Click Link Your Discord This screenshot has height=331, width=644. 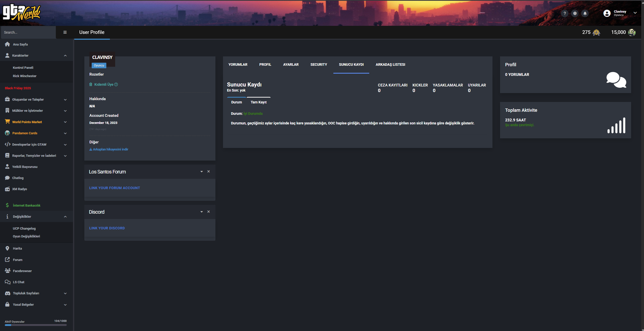[x=107, y=228]
